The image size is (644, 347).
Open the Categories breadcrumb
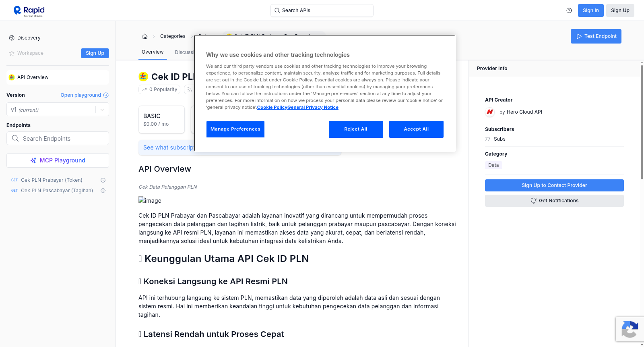pos(173,36)
